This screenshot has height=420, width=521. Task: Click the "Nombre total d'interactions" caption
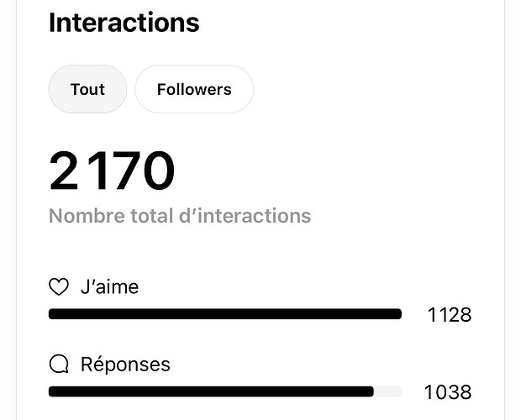[x=179, y=216]
